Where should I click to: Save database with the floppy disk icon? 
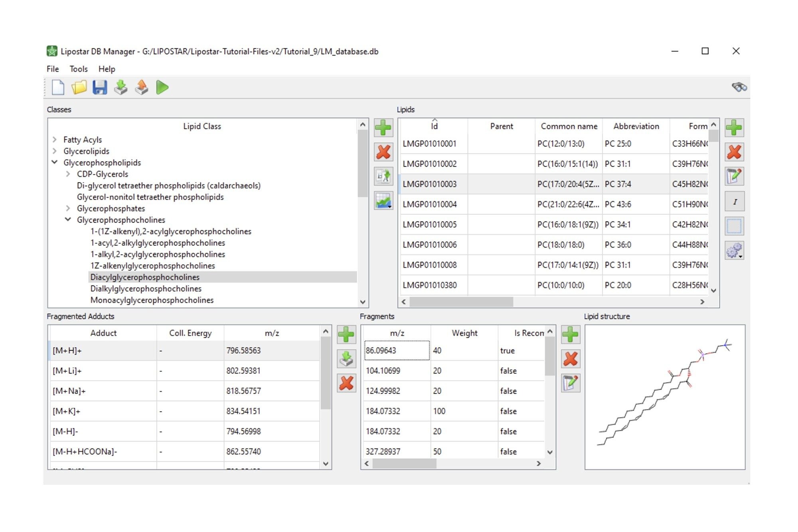coord(100,87)
